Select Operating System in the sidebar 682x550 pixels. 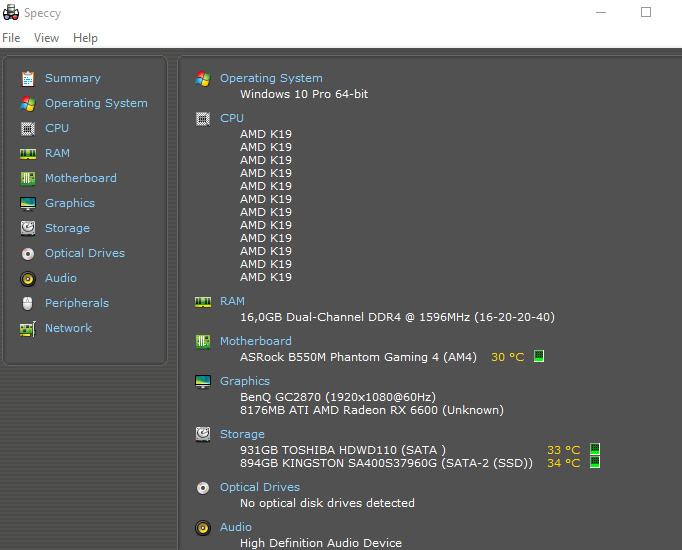96,103
